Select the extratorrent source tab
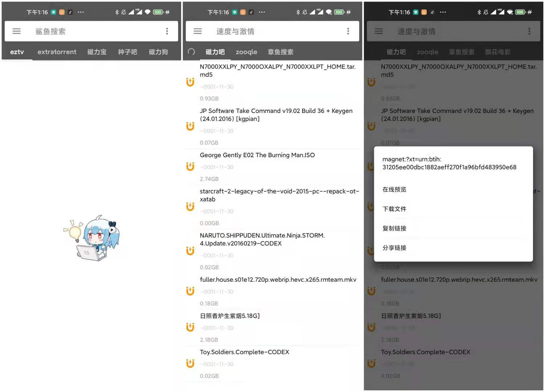 (57, 52)
